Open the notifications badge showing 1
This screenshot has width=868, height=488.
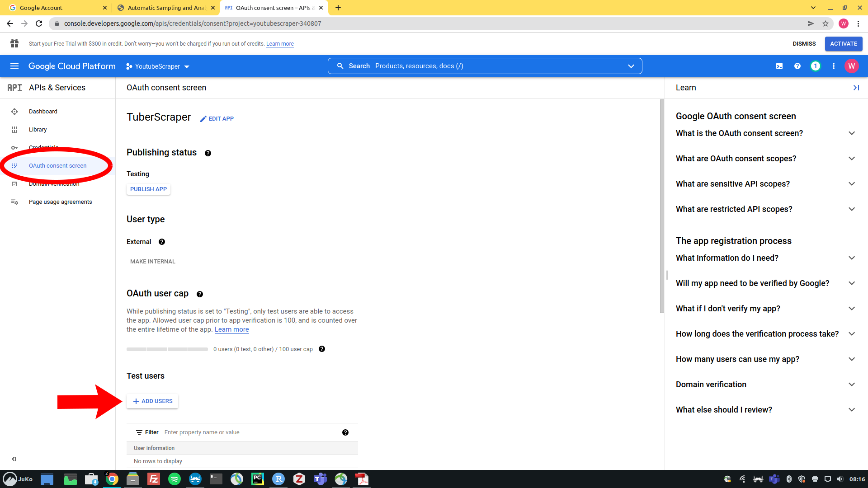(x=815, y=66)
